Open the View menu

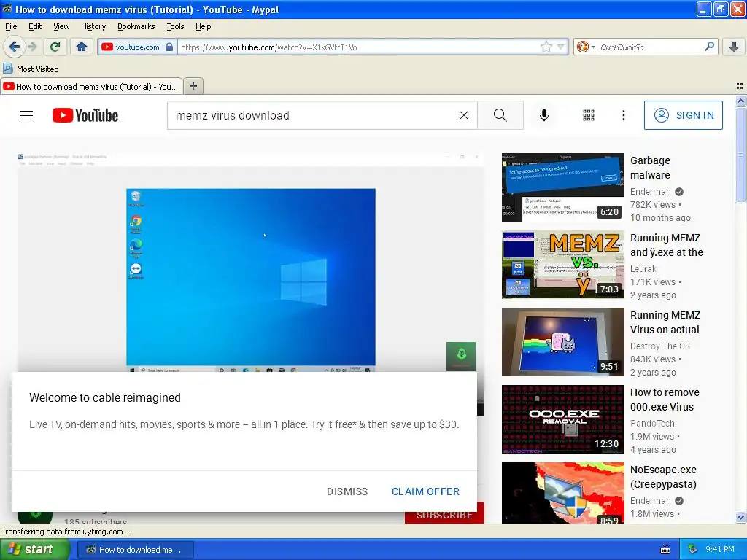coord(61,26)
